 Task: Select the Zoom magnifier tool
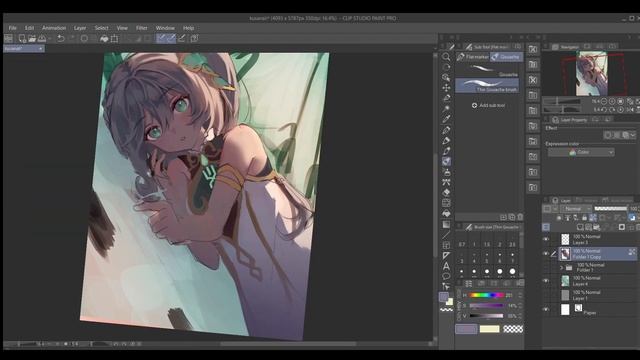click(447, 57)
